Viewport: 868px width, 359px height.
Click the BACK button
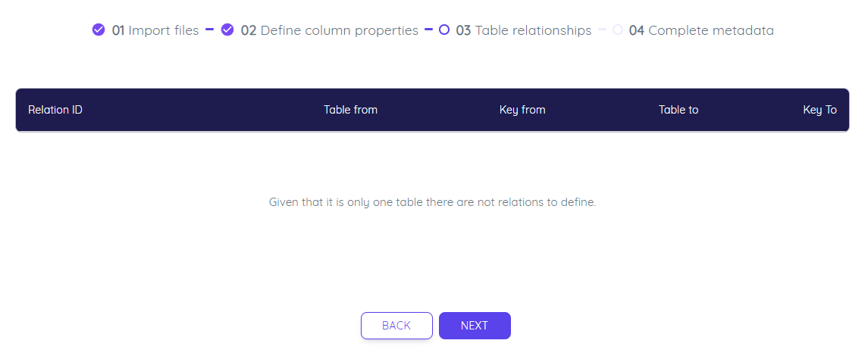pyautogui.click(x=396, y=325)
